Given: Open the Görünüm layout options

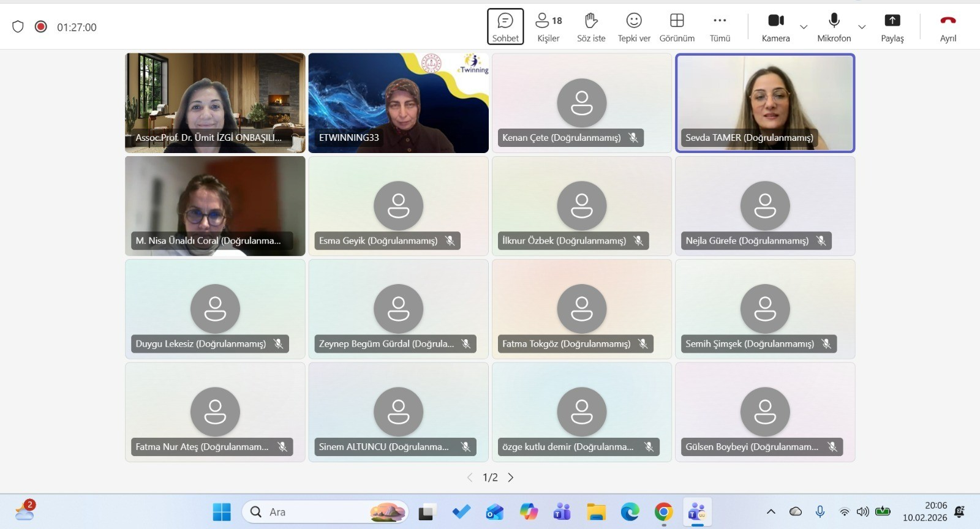Looking at the screenshot, I should [677, 27].
